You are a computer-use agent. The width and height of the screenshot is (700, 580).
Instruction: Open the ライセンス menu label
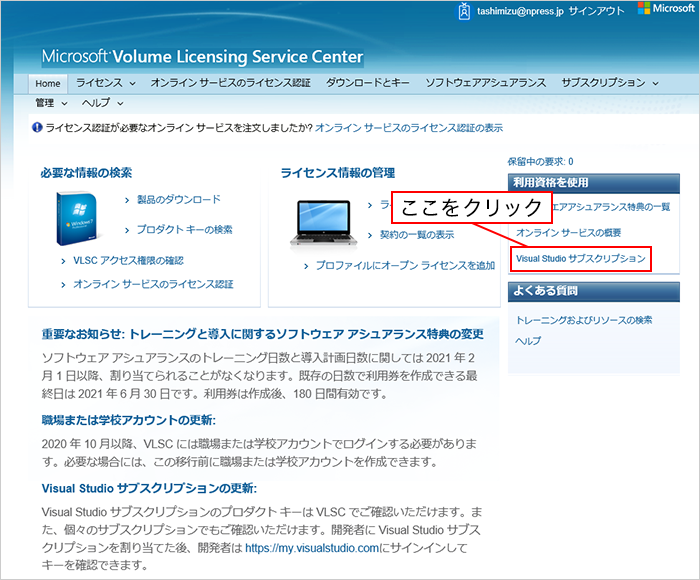click(99, 83)
